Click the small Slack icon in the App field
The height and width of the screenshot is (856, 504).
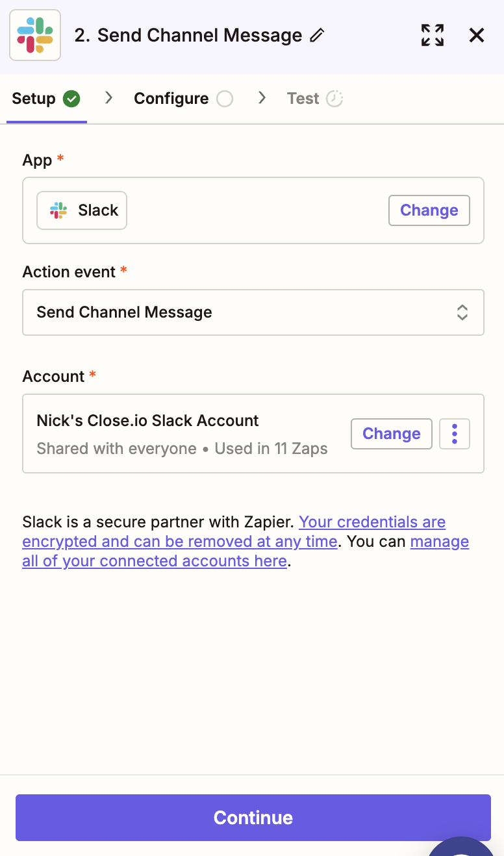coord(58,210)
